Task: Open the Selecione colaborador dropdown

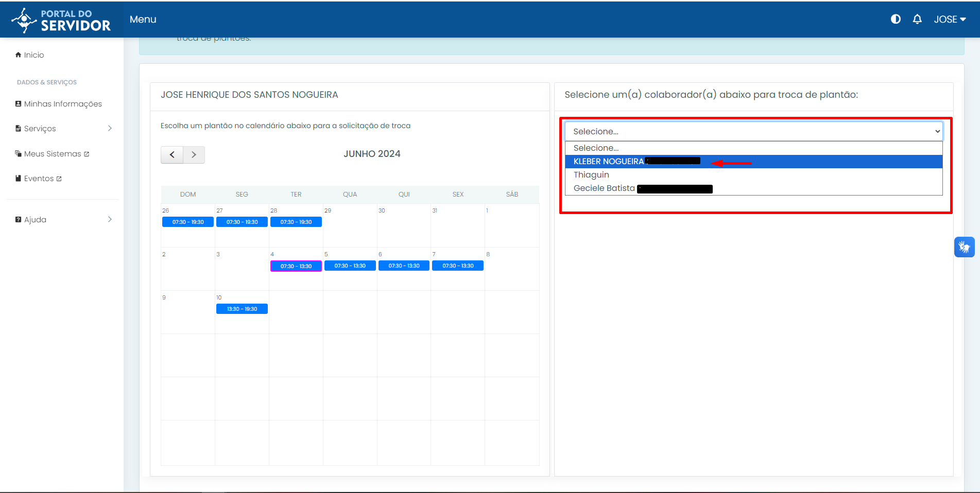Action: coord(753,131)
